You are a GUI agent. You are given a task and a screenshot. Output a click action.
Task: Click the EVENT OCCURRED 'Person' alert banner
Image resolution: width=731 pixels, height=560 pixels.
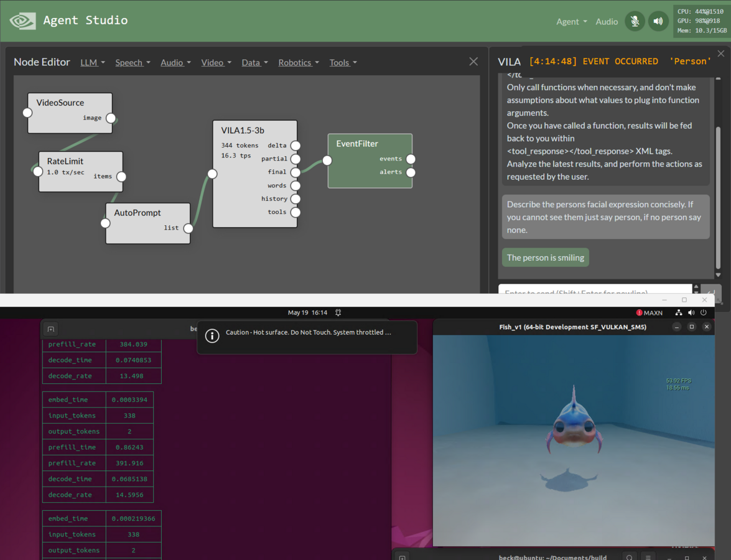click(x=620, y=61)
